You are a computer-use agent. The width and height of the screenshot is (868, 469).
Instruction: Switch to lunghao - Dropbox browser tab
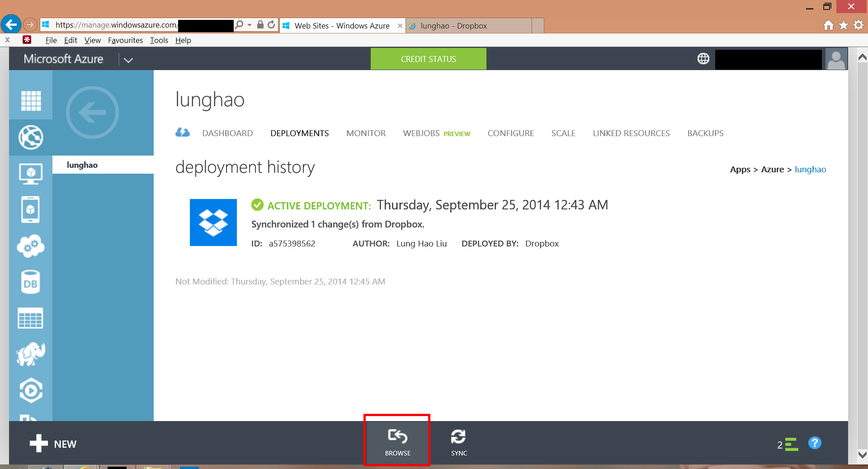pyautogui.click(x=469, y=26)
